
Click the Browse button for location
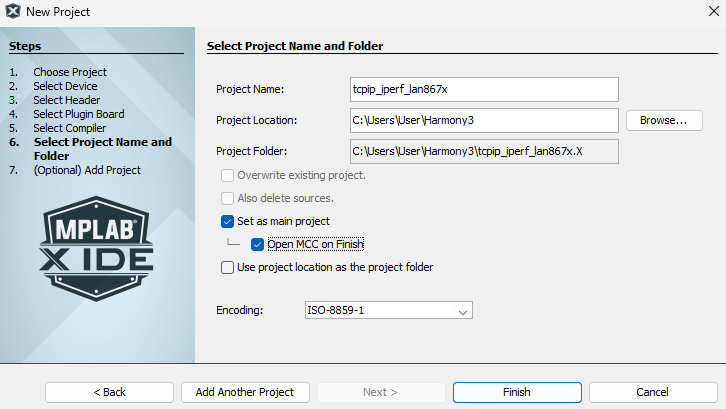point(664,121)
